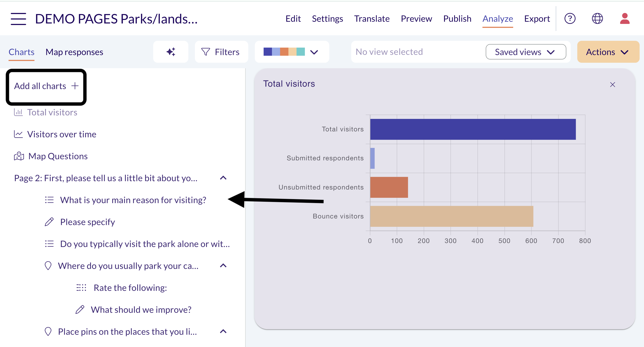The width and height of the screenshot is (644, 347).
Task: Open the chart color palette dropdown
Action: click(x=292, y=52)
